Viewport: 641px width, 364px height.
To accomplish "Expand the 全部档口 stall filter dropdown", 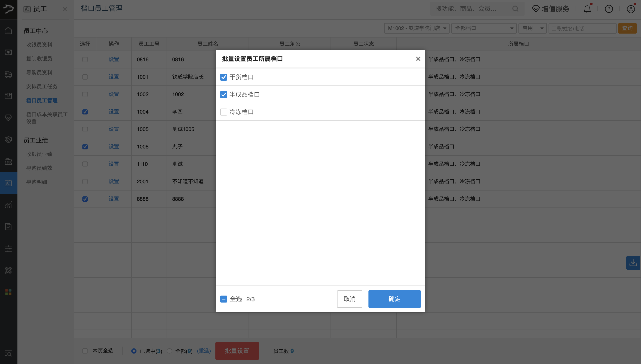I will pos(484,28).
